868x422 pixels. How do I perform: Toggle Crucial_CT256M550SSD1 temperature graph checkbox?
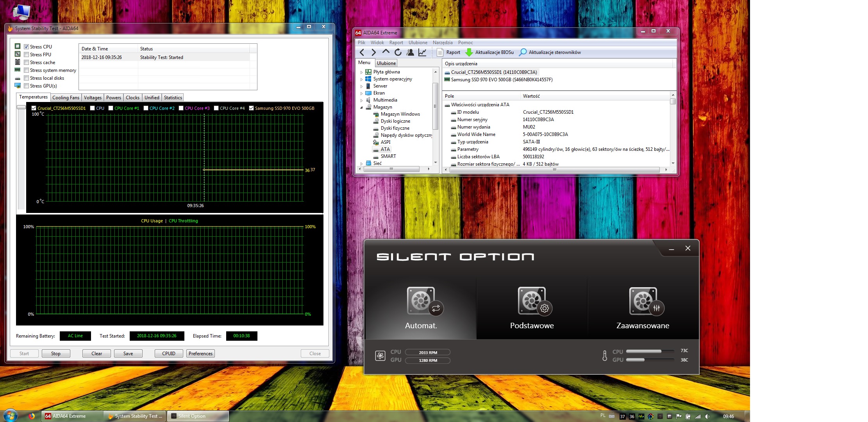point(34,108)
